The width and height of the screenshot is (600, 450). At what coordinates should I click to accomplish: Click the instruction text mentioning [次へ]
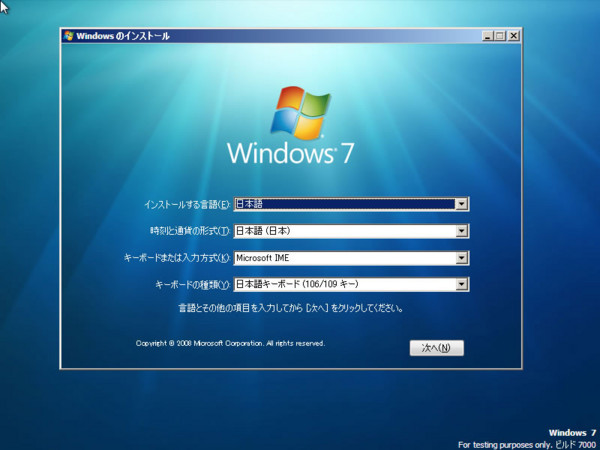(291, 308)
